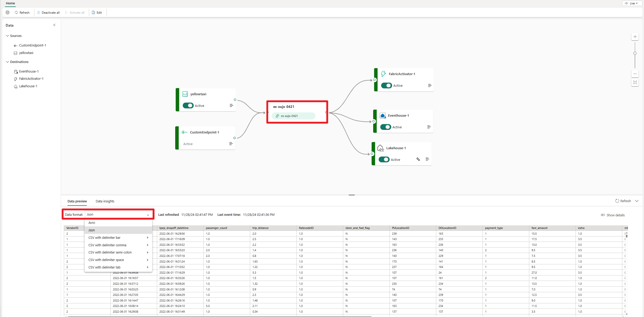The width and height of the screenshot is (644, 317).
Task: Click the Activate all button
Action: (75, 12)
